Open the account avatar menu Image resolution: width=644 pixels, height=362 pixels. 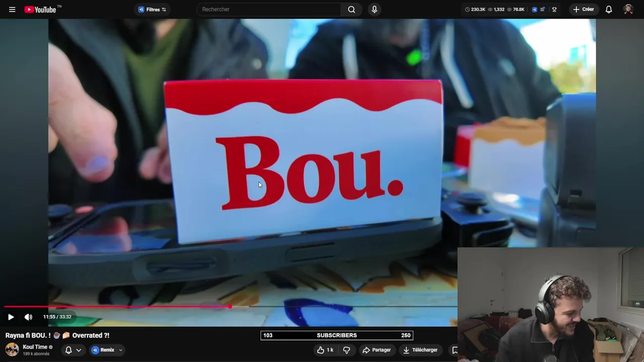(x=628, y=10)
